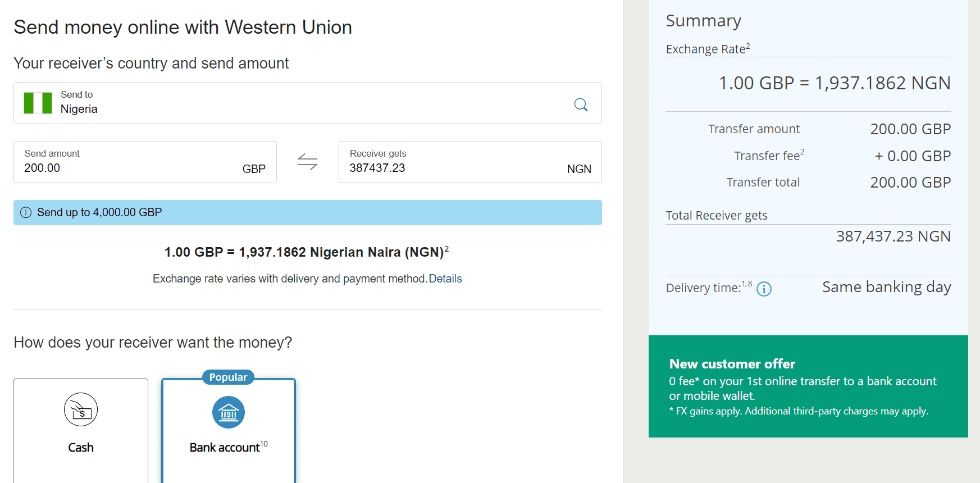The width and height of the screenshot is (980, 483).
Task: Click the Transfer fee label in Summary
Action: tap(769, 156)
